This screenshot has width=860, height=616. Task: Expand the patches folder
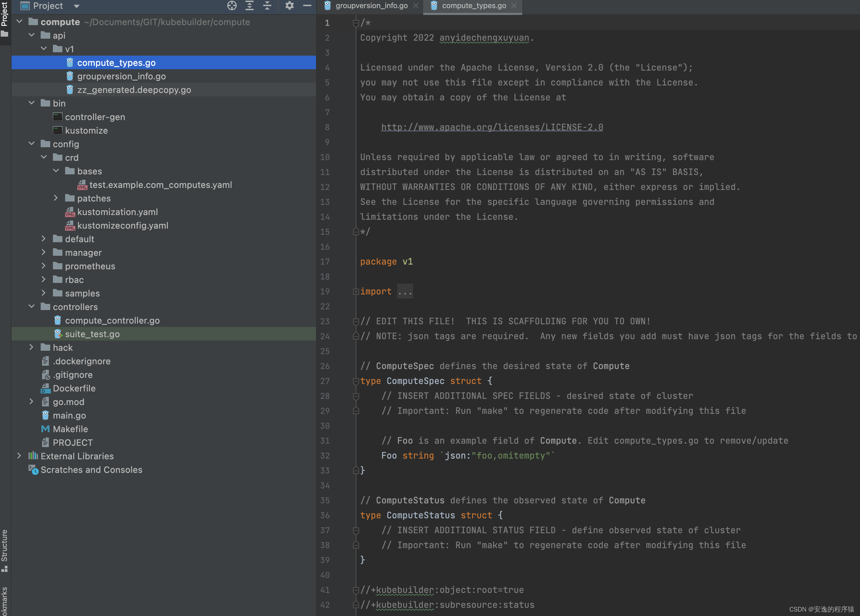coord(56,198)
